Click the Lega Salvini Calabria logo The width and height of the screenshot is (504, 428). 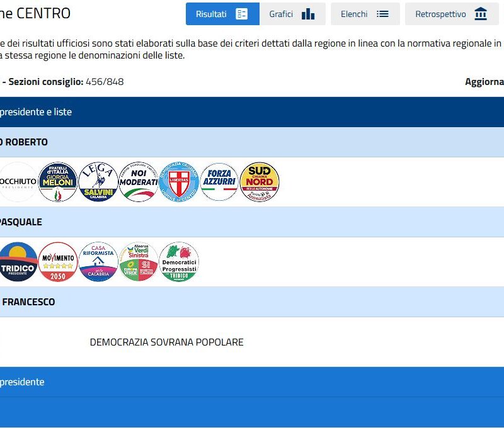(x=98, y=182)
